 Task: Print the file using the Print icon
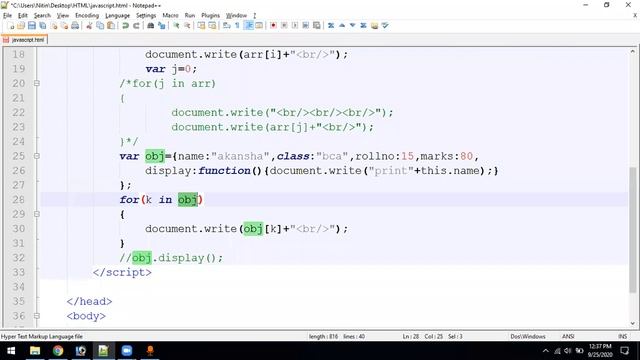pos(75,26)
